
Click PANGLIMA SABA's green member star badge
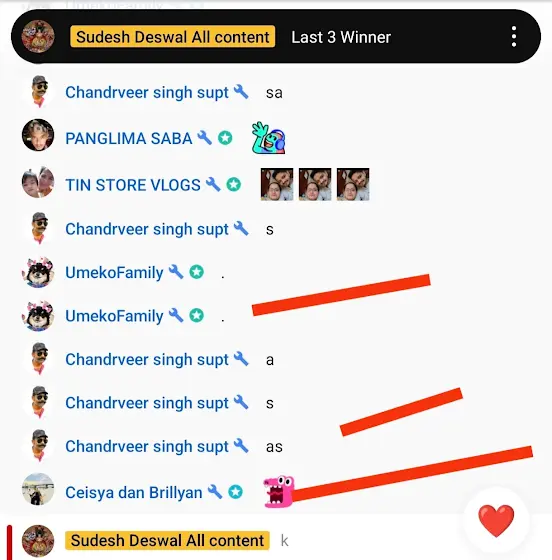(225, 138)
